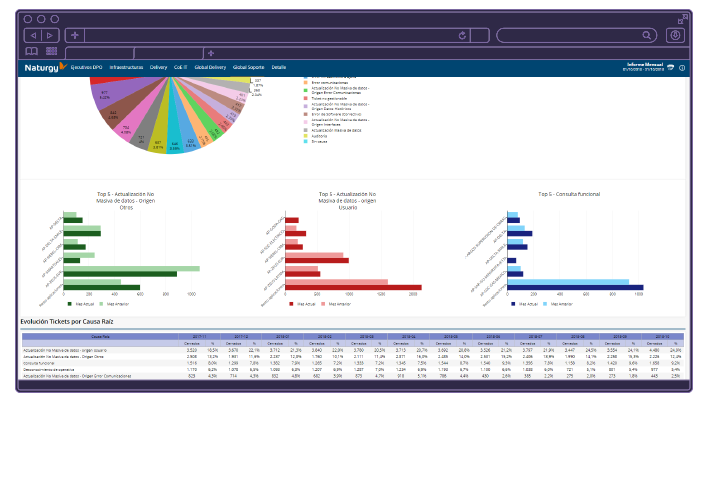Click the magnifier icon in search field
This screenshot has width=708, height=497.
pyautogui.click(x=647, y=35)
